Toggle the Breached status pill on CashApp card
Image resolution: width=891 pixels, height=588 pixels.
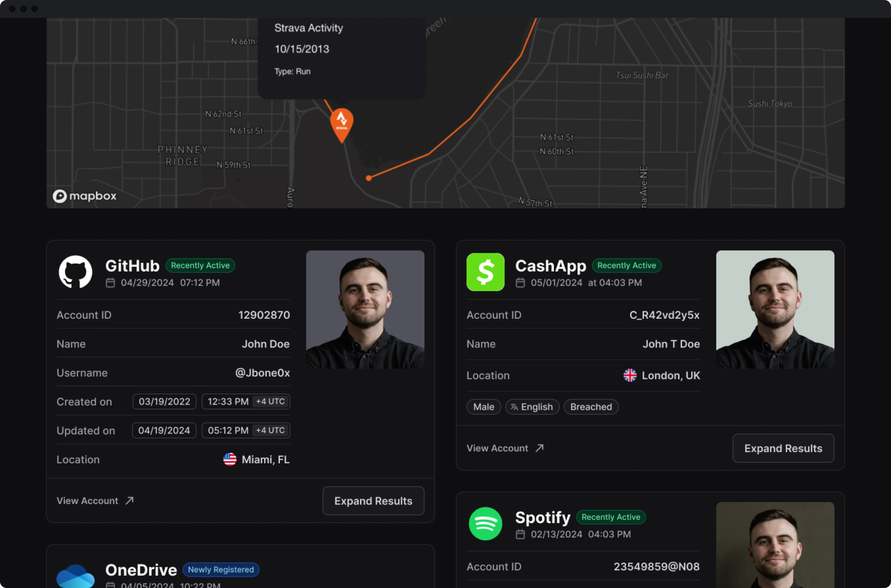591,407
